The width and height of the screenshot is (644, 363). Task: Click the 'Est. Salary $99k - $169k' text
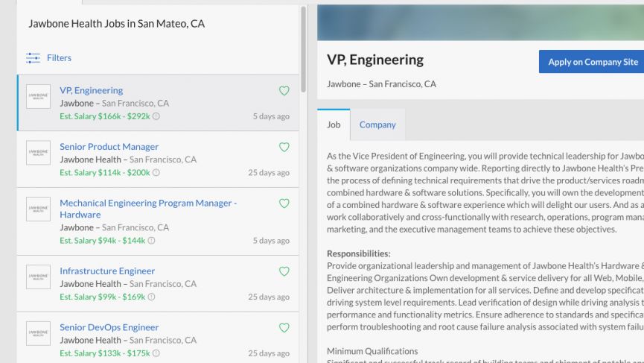(102, 297)
